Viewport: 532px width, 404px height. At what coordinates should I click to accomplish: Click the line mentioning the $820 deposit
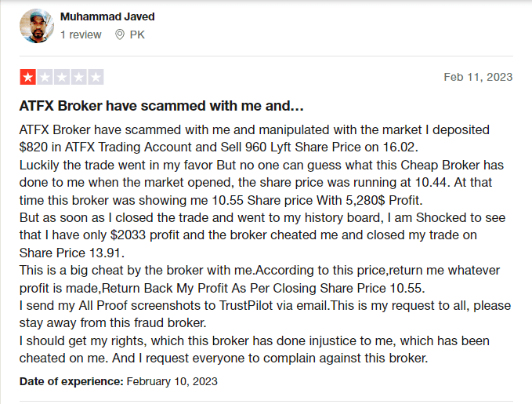(x=219, y=147)
